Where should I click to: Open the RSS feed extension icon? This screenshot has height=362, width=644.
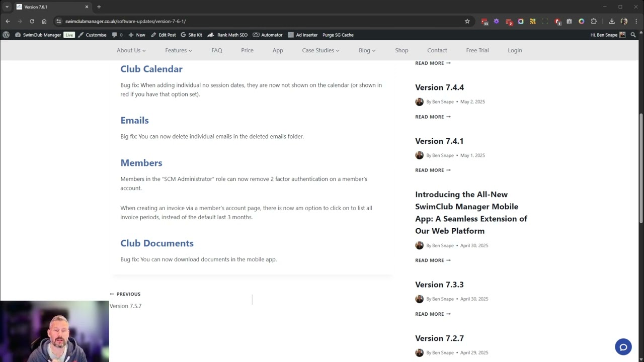[x=533, y=21]
